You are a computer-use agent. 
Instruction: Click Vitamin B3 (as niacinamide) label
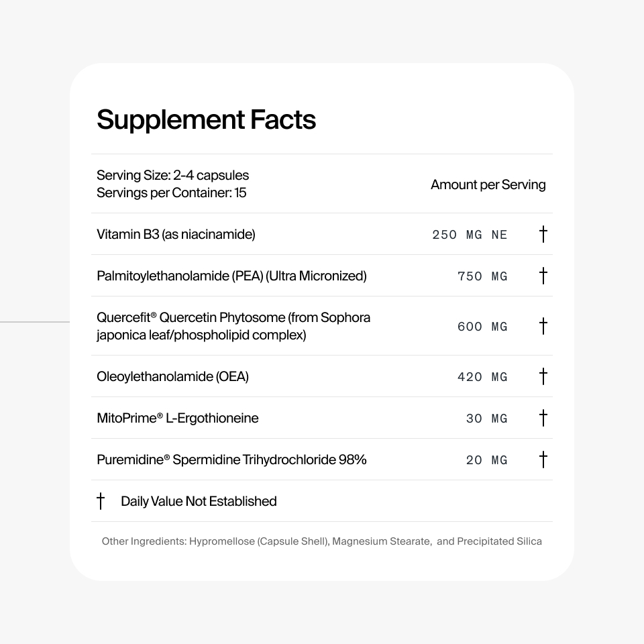(x=176, y=234)
